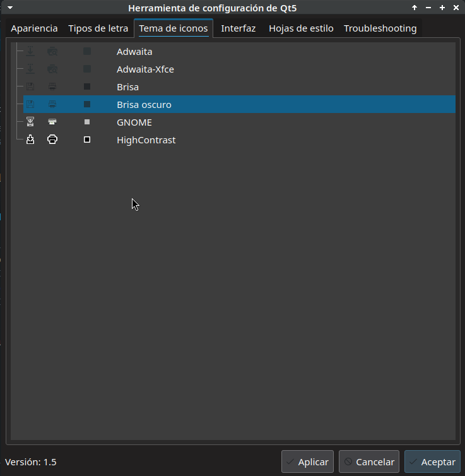Choose the Adwaita-Xfce icon theme
This screenshot has width=465, height=476.
pyautogui.click(x=145, y=69)
